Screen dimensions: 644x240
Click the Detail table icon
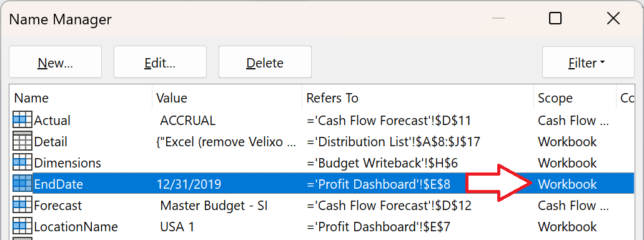[x=22, y=141]
